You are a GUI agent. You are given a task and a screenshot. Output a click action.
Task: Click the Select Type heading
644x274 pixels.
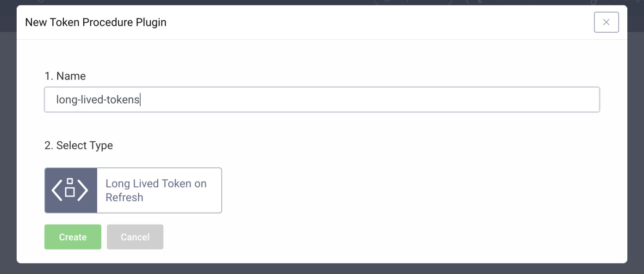79,145
